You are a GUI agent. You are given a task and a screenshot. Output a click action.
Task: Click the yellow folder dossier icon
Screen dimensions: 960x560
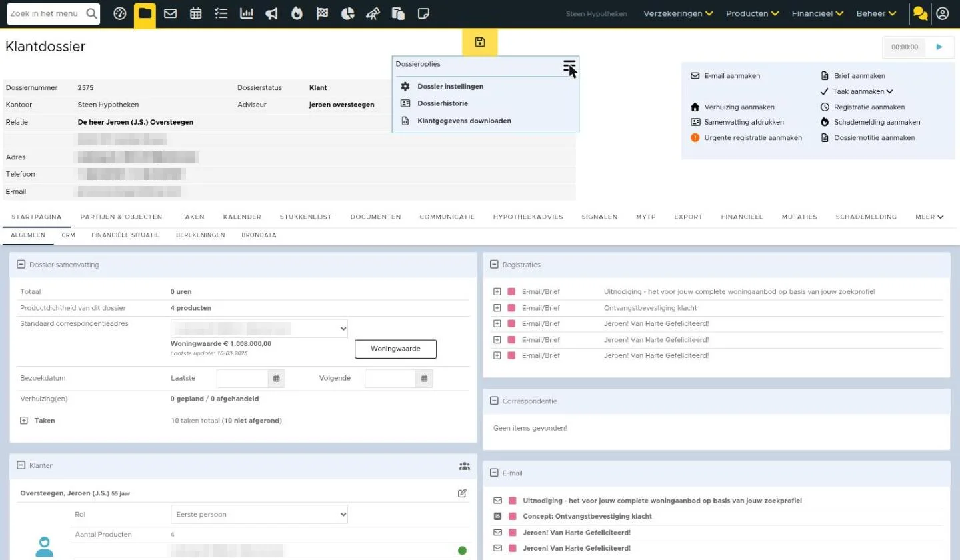pos(145,14)
